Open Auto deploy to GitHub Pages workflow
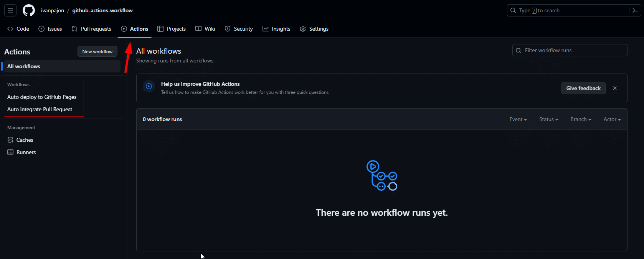This screenshot has height=259, width=644. point(42,97)
